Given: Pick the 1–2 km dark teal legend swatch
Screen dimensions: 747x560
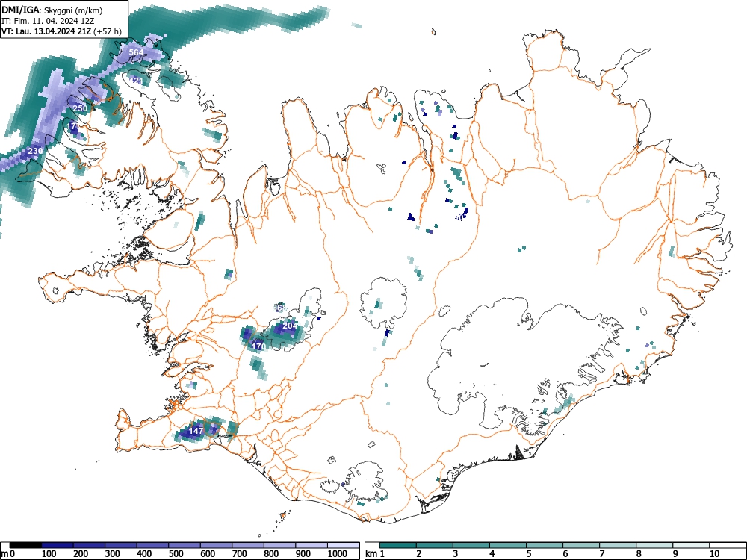Looking at the screenshot, I should coord(398,545).
